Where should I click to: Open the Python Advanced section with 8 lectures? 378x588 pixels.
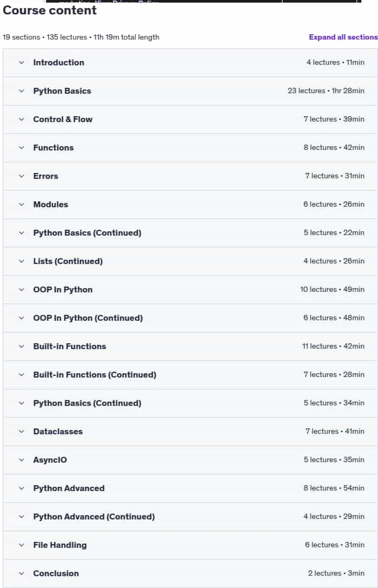(191, 488)
